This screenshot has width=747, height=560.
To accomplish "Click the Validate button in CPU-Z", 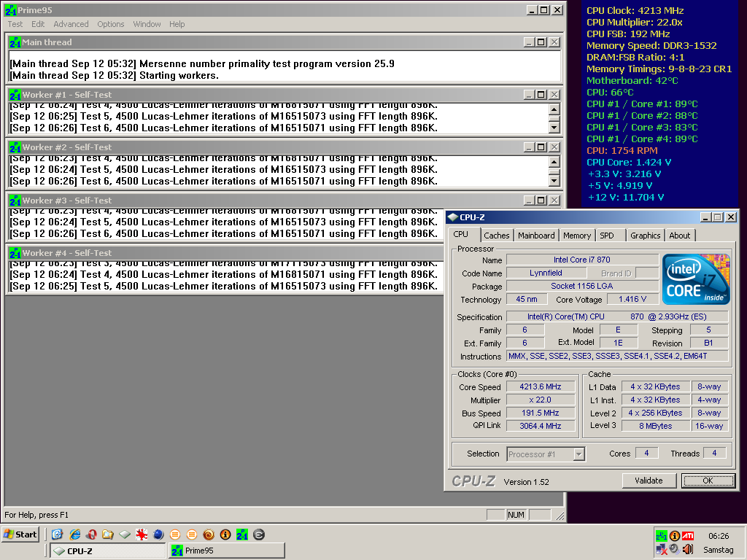I will (x=649, y=481).
